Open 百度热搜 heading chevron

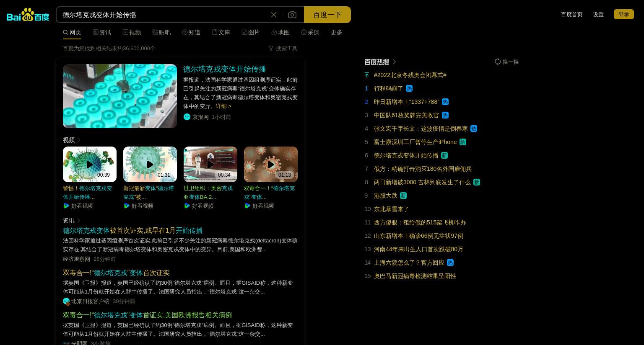point(394,62)
